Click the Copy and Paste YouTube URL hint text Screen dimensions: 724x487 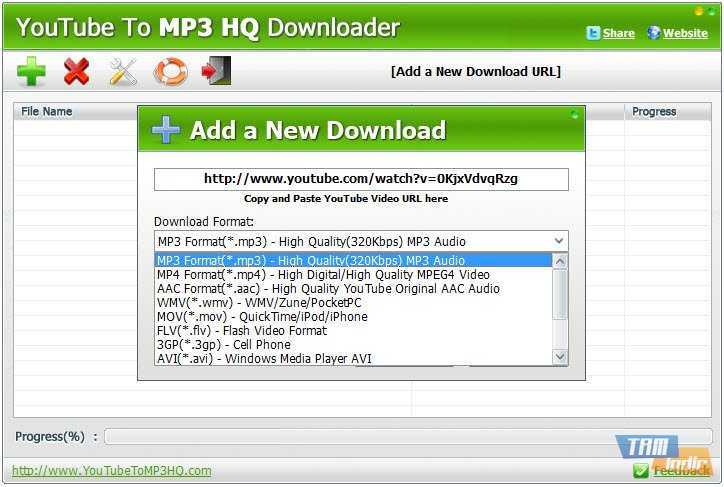point(346,198)
